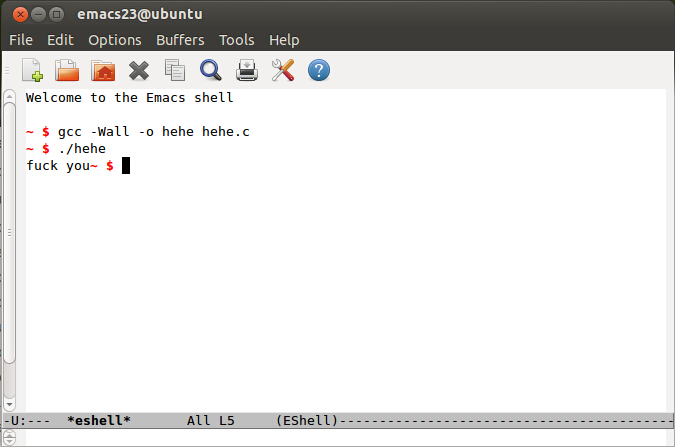
Task: Maximize the Emacs window
Action: point(56,15)
